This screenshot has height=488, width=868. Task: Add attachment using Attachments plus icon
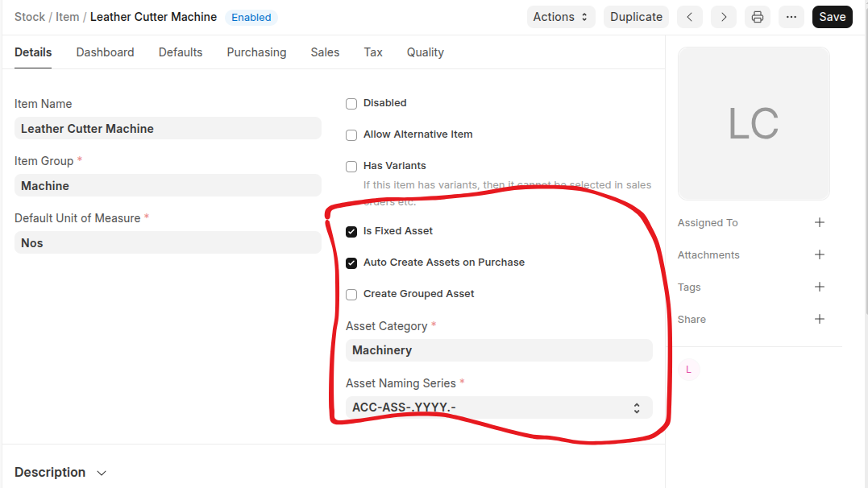click(820, 255)
